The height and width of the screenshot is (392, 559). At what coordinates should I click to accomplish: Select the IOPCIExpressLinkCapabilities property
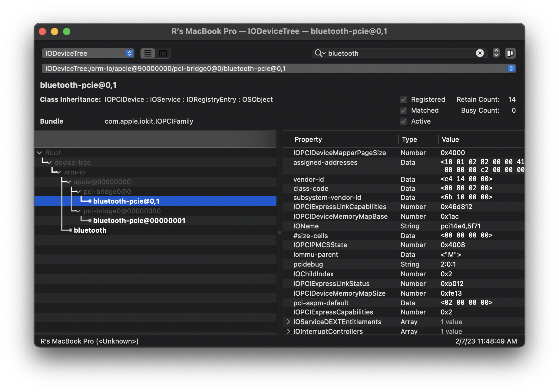tap(404, 207)
